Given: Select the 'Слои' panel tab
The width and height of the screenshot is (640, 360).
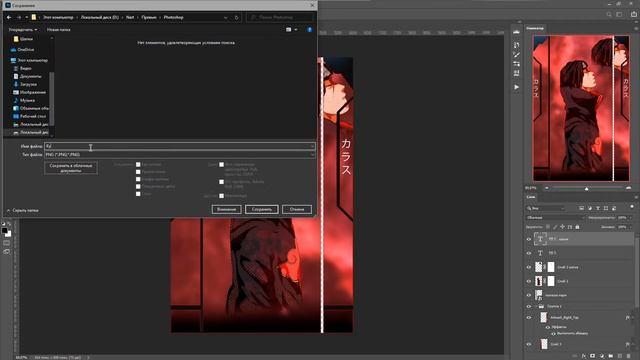Looking at the screenshot, I should tap(531, 197).
